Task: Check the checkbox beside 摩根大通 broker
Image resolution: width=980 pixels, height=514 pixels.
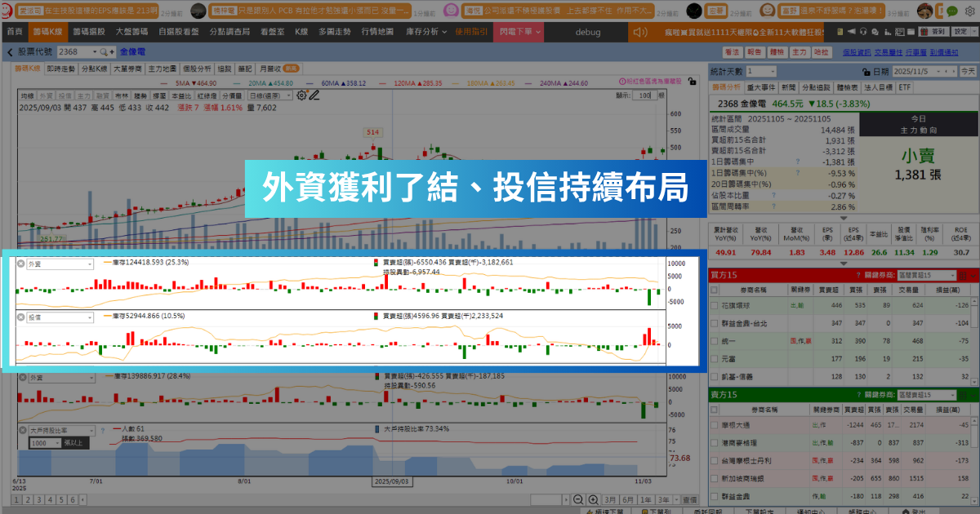Action: 715,425
